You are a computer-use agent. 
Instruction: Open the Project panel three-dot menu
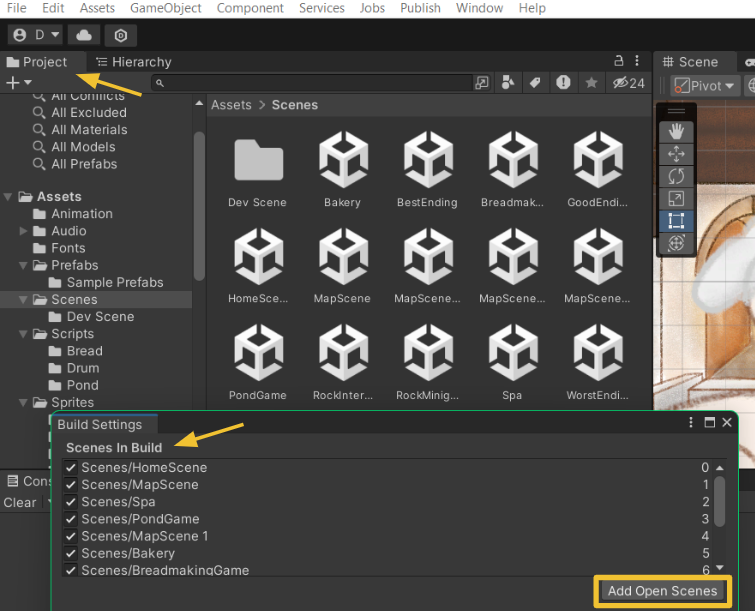tap(637, 61)
